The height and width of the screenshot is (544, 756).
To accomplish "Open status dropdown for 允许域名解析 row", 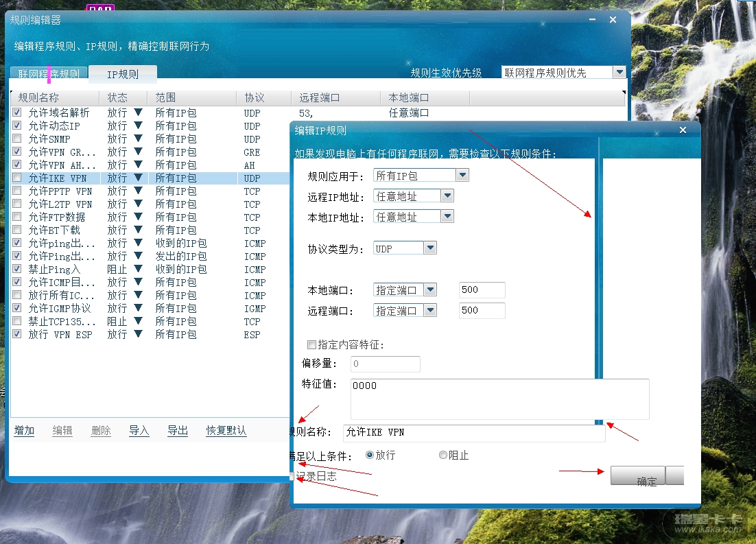I will [139, 113].
